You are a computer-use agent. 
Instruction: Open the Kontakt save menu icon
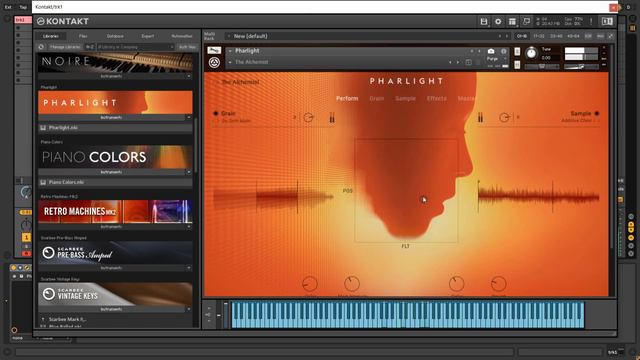484,22
